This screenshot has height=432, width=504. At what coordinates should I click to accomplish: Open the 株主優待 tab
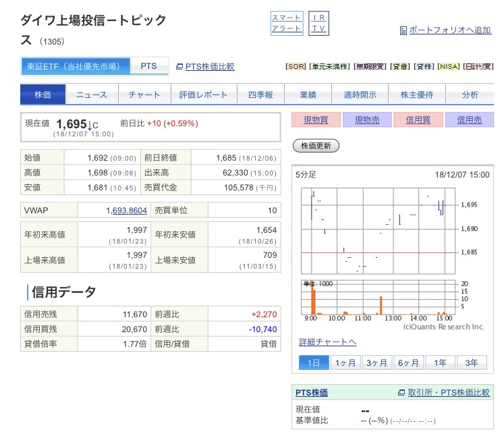pyautogui.click(x=417, y=94)
